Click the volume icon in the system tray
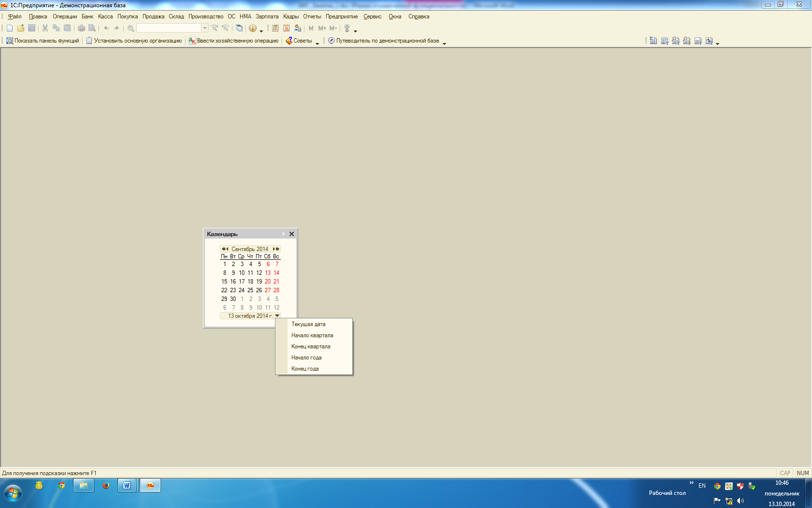Screen dimensions: 812x508 click(740, 501)
